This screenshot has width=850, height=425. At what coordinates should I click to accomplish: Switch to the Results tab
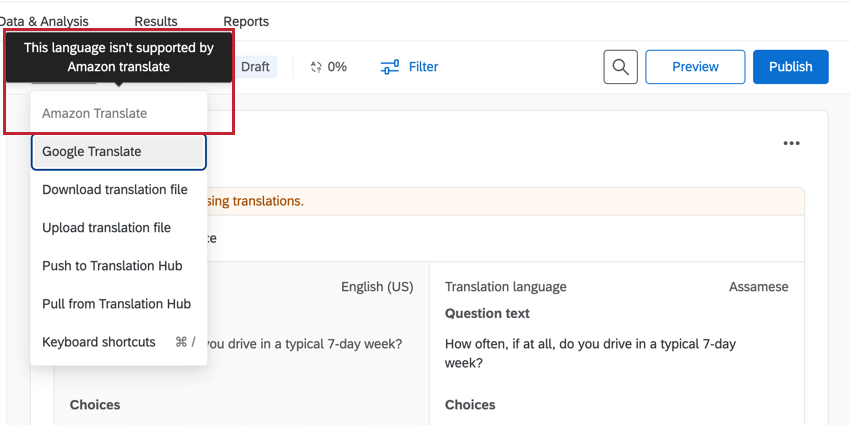click(x=155, y=21)
